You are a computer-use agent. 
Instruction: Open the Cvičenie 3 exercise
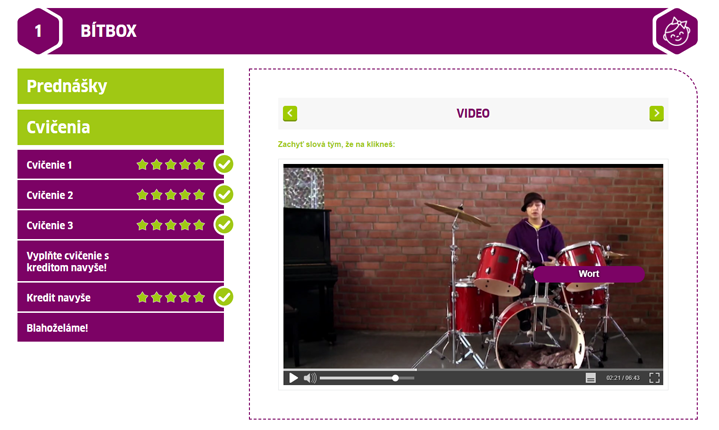(121, 225)
